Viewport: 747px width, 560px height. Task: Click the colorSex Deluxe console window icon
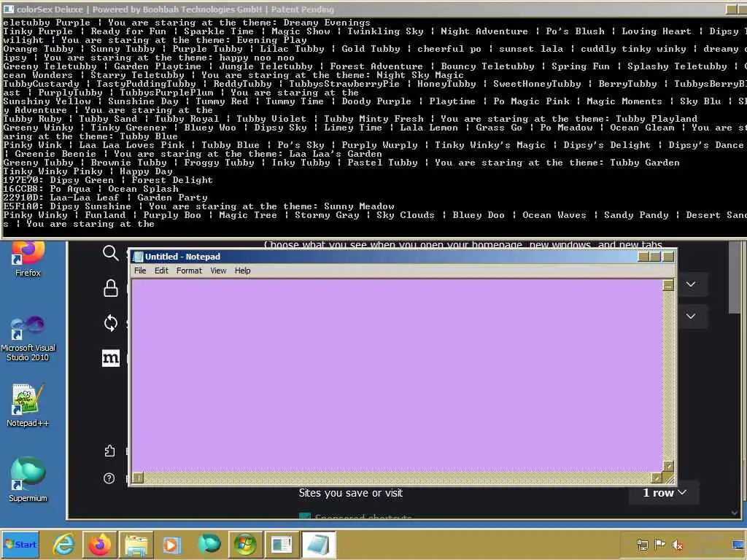tap(8, 9)
